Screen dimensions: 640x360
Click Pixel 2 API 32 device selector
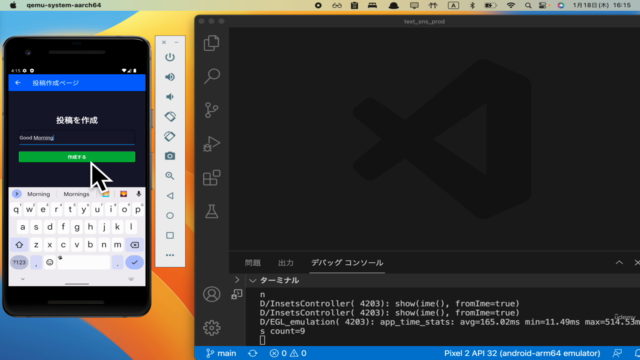coord(522,353)
